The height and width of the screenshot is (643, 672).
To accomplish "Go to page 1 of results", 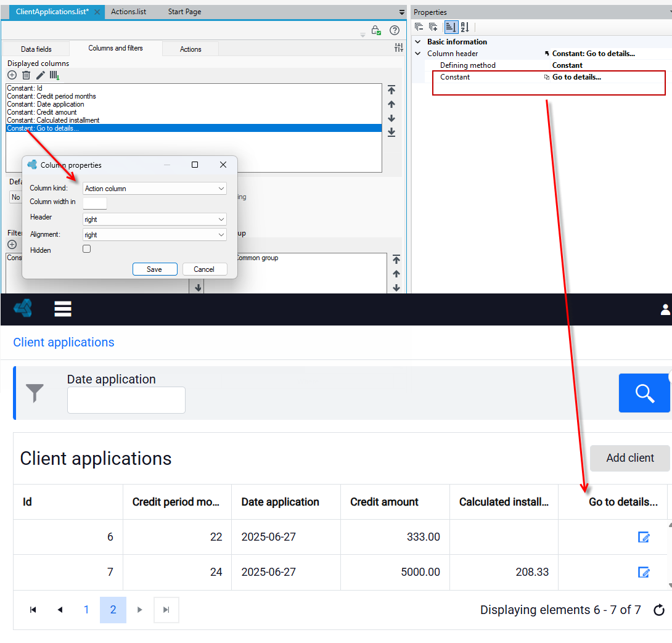I will click(x=86, y=610).
